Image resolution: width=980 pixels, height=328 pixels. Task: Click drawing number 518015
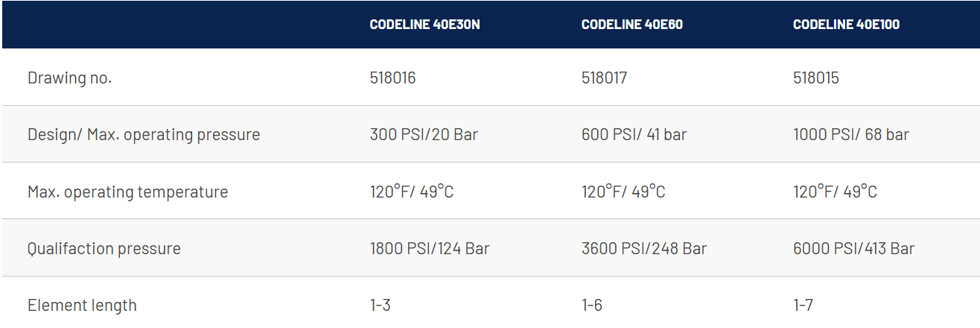pos(816,78)
